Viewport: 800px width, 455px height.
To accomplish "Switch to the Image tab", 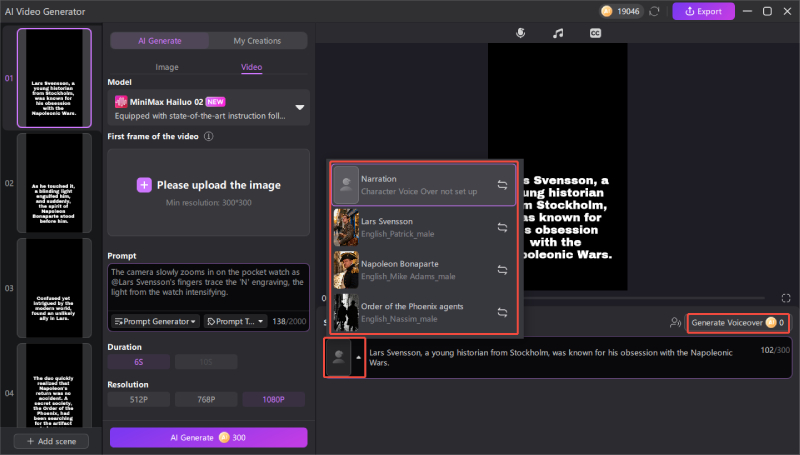I will pos(167,67).
